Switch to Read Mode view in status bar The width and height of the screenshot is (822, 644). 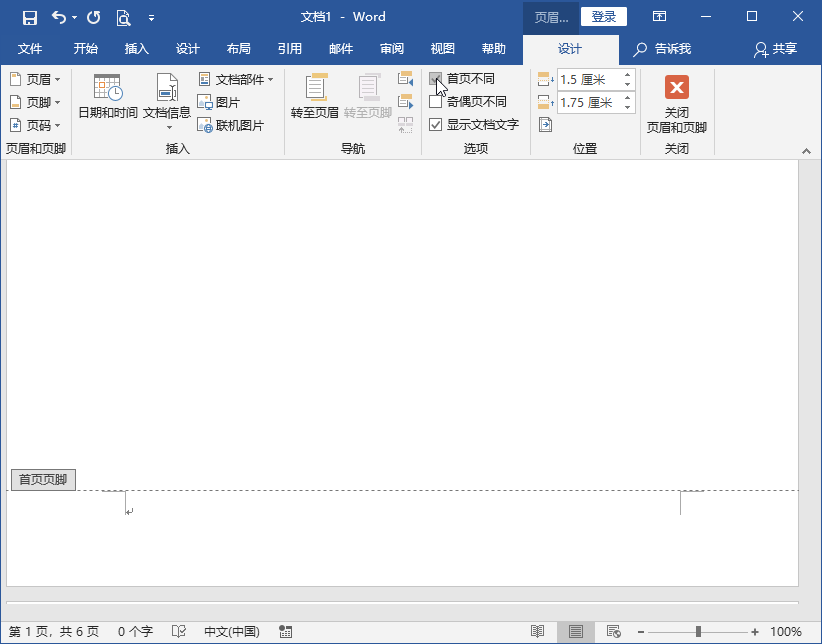[538, 632]
